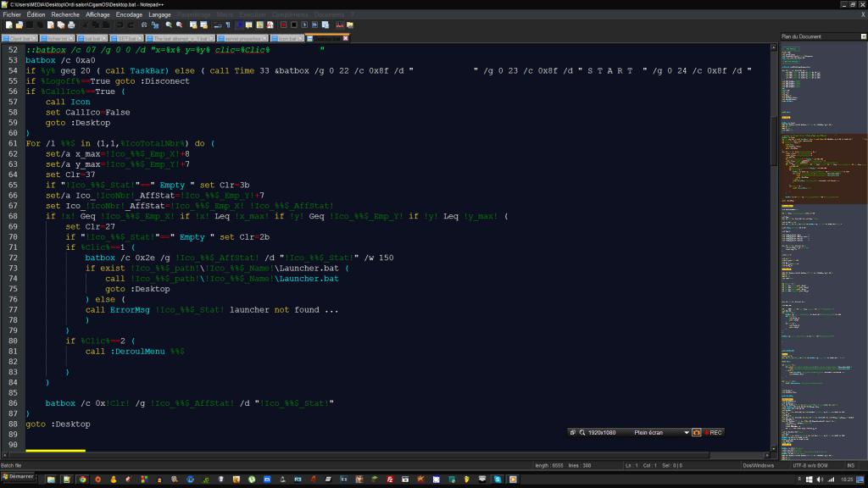Click the vertical scrollbar down arrow

[x=774, y=449]
